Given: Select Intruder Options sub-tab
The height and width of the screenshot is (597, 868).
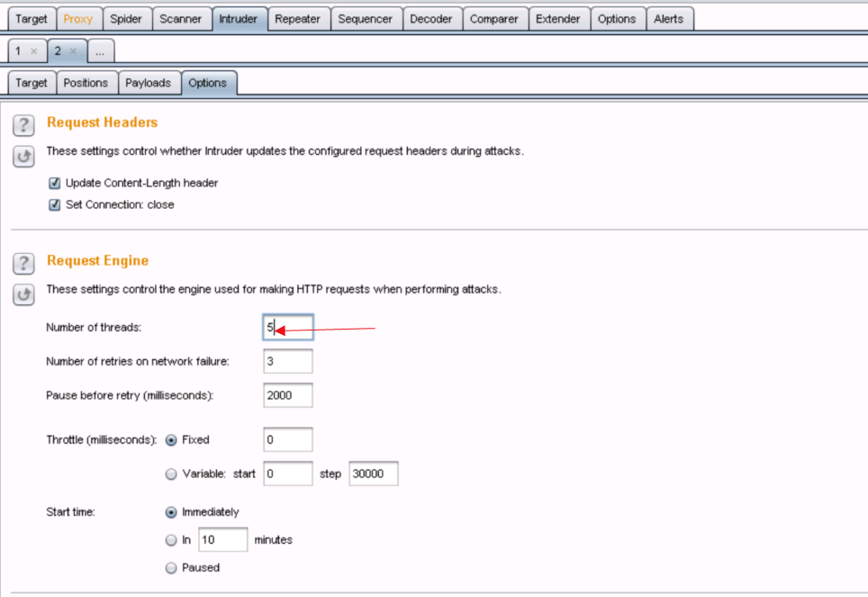Looking at the screenshot, I should tap(208, 83).
